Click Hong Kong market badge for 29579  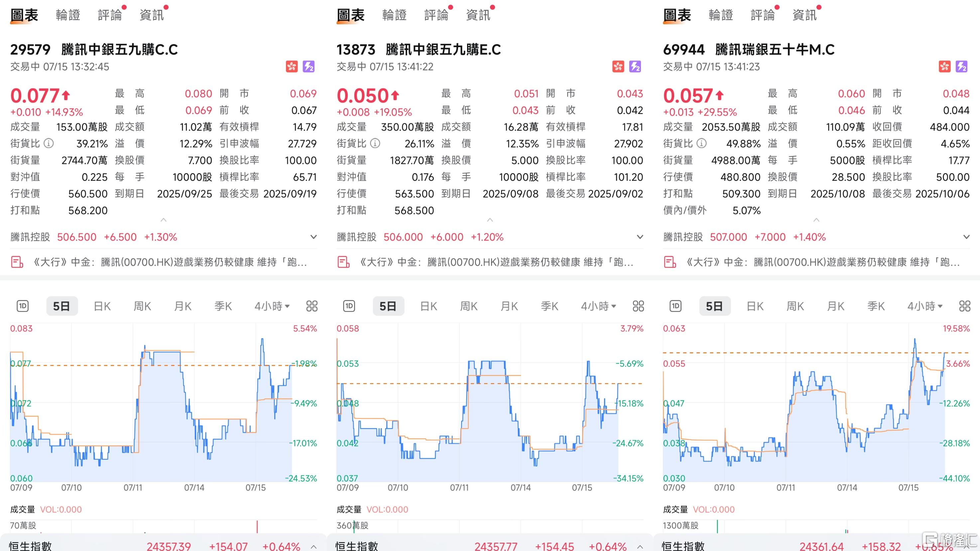(292, 66)
